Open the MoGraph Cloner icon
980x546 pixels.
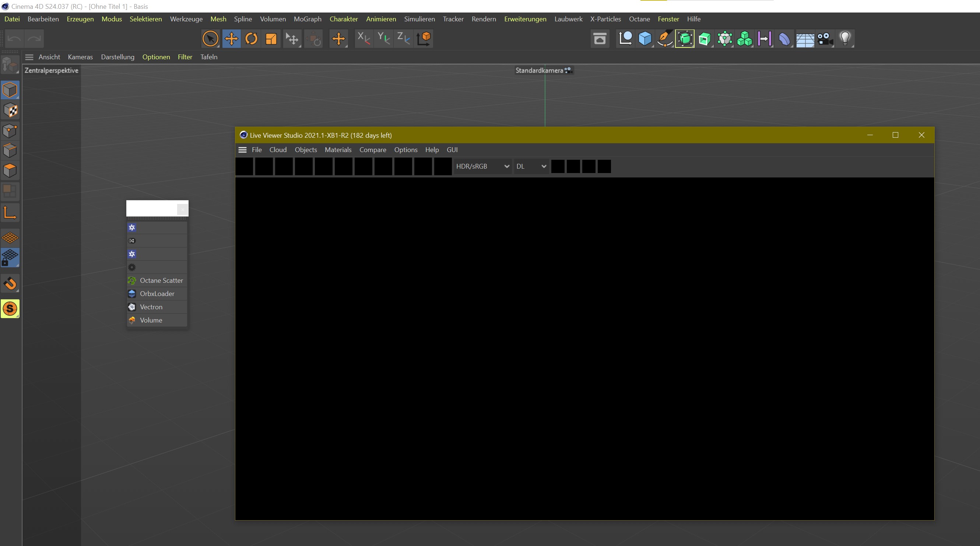(745, 39)
